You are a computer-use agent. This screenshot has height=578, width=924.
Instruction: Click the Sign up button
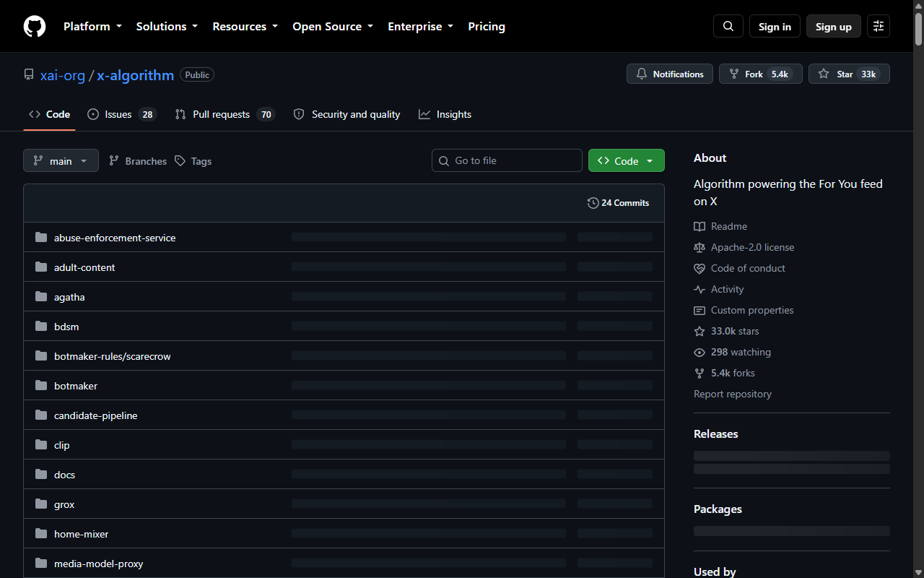point(834,26)
